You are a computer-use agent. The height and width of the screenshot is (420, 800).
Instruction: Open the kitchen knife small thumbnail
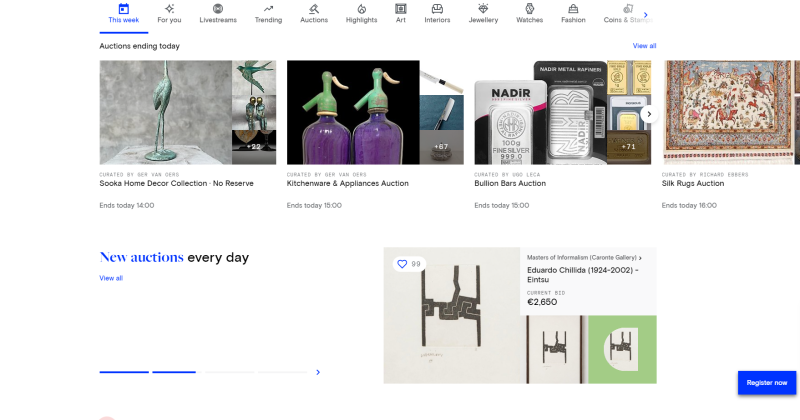pos(442,77)
